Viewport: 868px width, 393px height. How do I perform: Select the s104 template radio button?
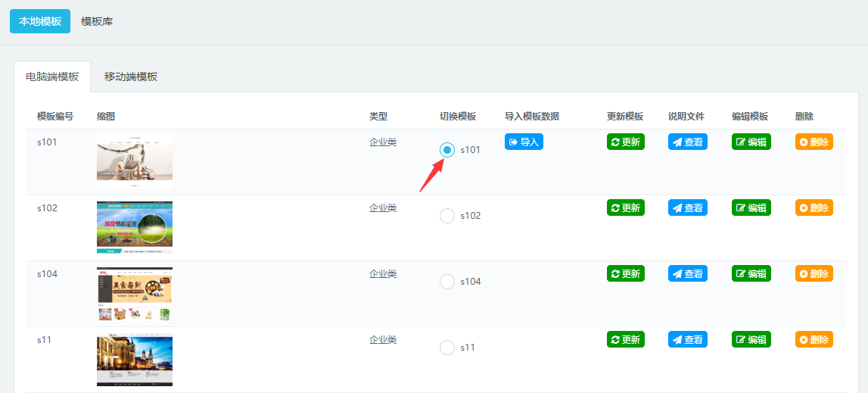(447, 282)
